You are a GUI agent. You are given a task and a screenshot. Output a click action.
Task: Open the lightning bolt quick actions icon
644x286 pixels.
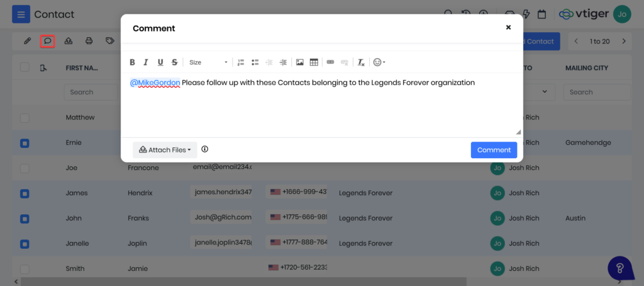point(527,14)
